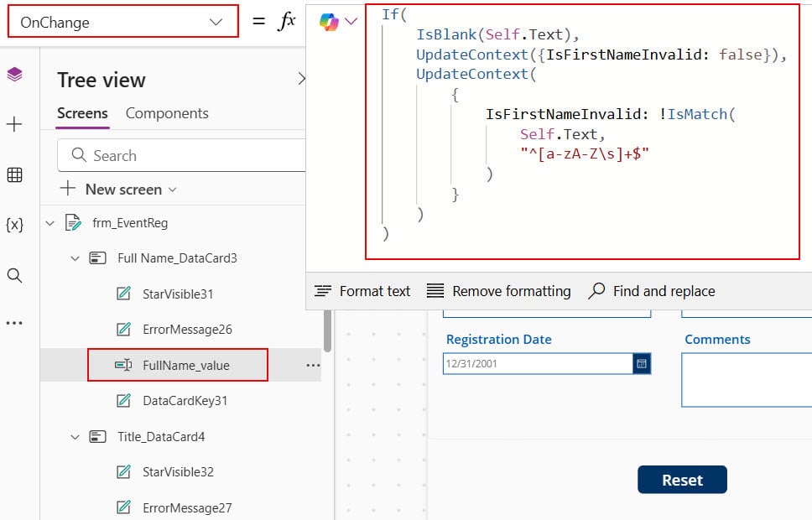Open the calendar picker on Registration Date field
The height and width of the screenshot is (520, 812).
click(643, 363)
